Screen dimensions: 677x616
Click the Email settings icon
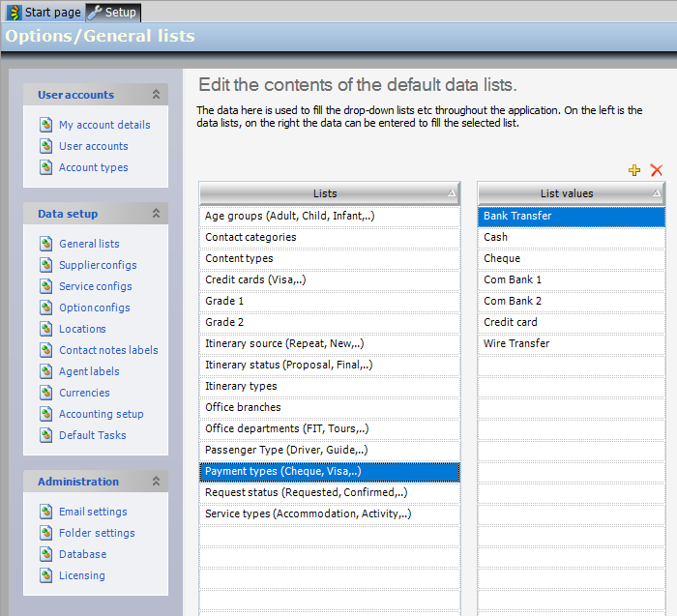coord(46,512)
